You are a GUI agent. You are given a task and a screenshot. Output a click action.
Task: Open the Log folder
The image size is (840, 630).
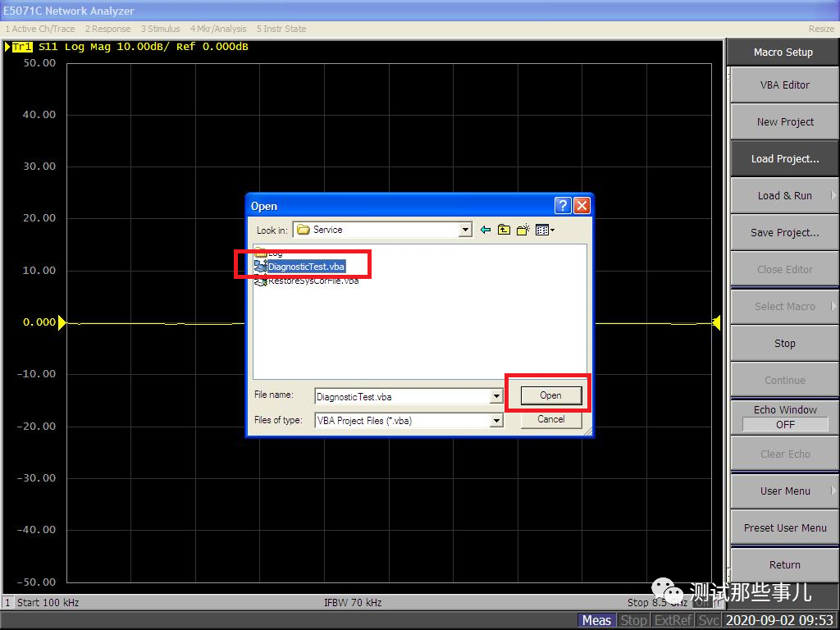point(268,252)
